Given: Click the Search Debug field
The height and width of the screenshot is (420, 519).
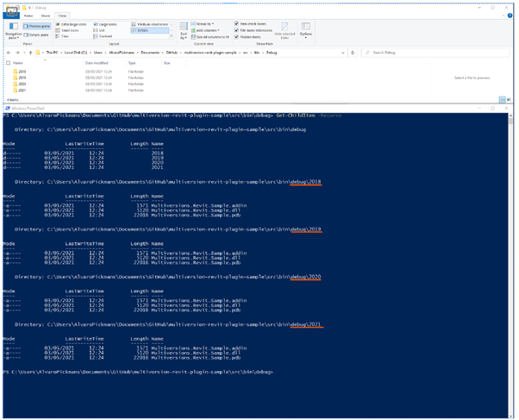Looking at the screenshot, I should point(435,53).
